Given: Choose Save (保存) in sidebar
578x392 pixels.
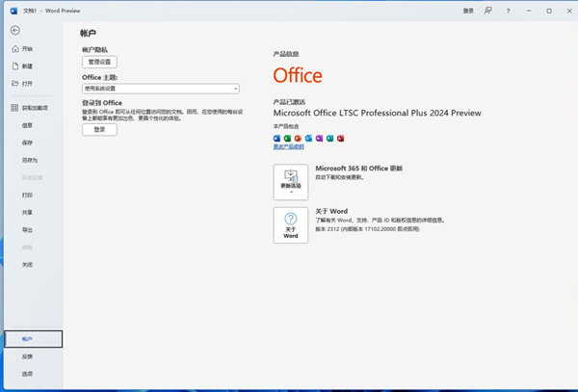Looking at the screenshot, I should [27, 143].
